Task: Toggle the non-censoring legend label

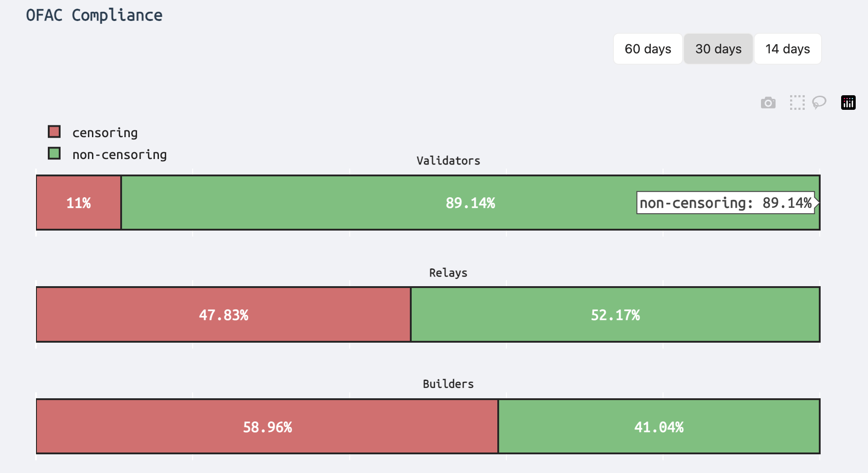Action: point(119,154)
